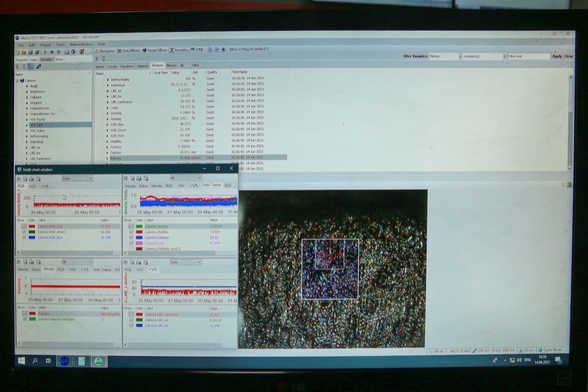Uncheck Camera.LAB_Luminance show checkbox

pos(131,314)
